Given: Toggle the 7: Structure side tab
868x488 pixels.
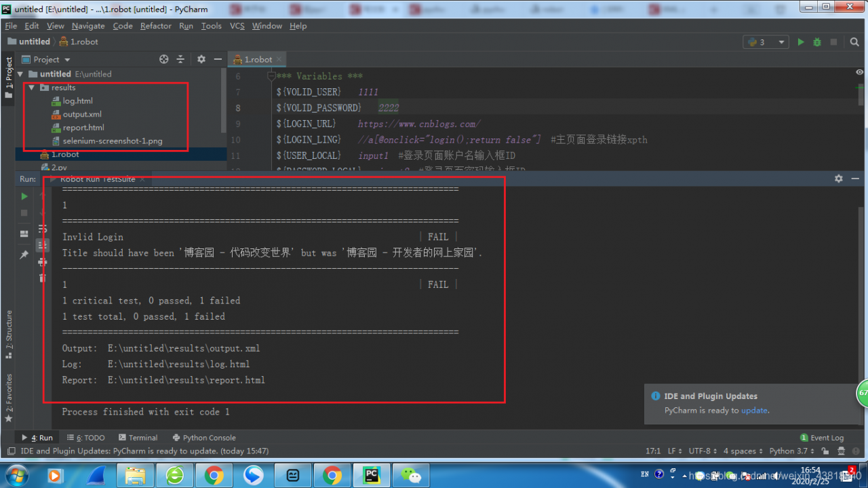Looking at the screenshot, I should [8, 335].
